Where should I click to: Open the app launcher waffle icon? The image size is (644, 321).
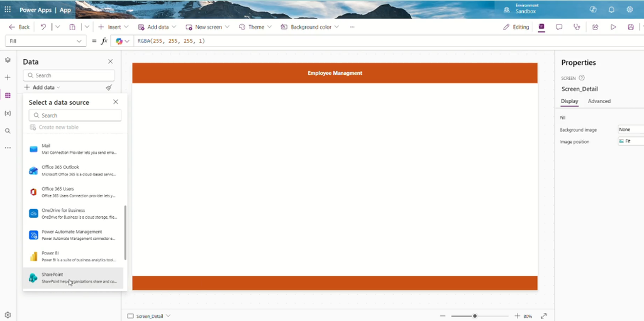pyautogui.click(x=8, y=9)
